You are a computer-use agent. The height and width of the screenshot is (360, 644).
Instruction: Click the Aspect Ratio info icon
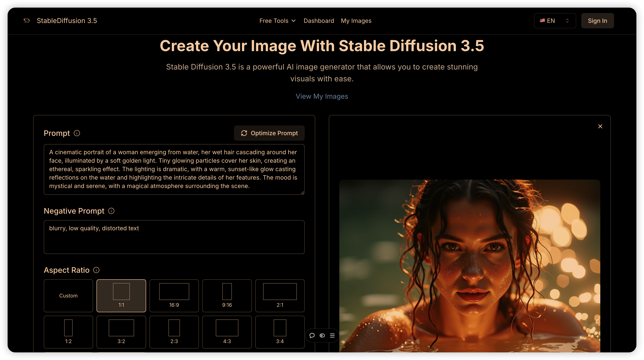click(x=96, y=270)
